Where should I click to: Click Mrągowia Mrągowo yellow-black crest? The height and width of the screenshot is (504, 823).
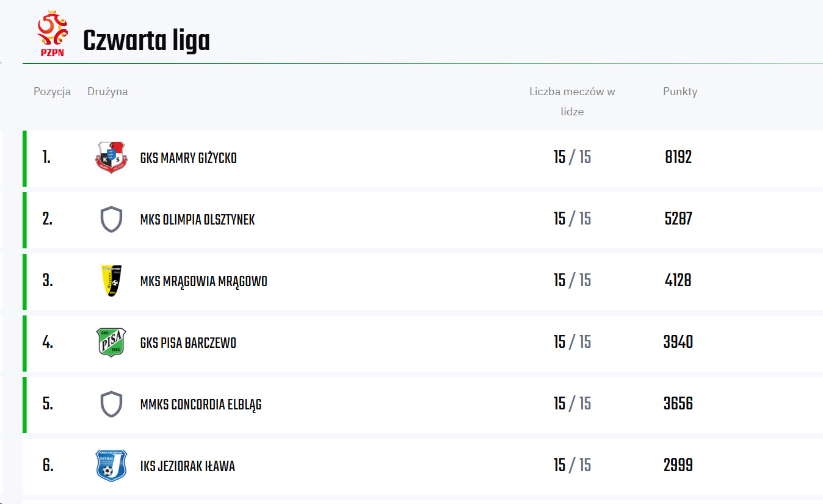(111, 281)
